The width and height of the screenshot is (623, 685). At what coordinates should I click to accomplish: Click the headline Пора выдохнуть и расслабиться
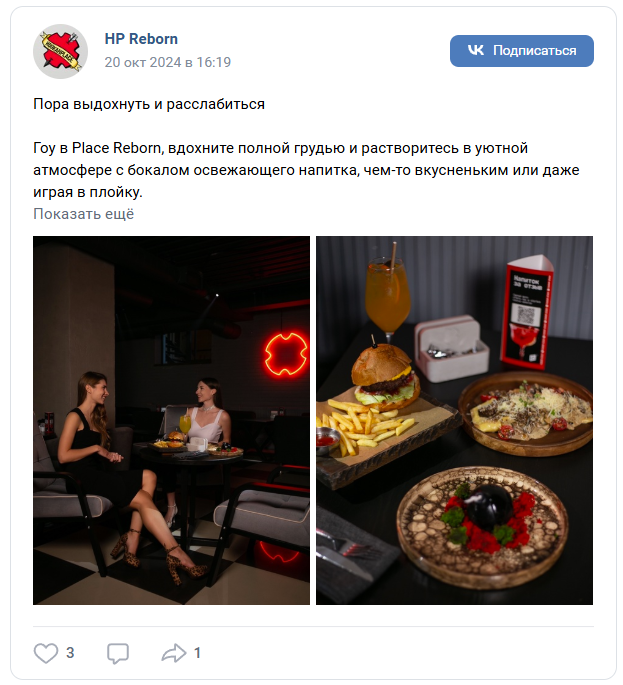[x=149, y=104]
